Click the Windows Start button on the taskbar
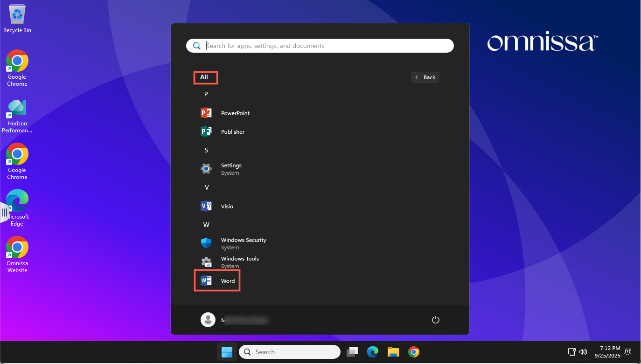This screenshot has width=641, height=364. point(227,352)
